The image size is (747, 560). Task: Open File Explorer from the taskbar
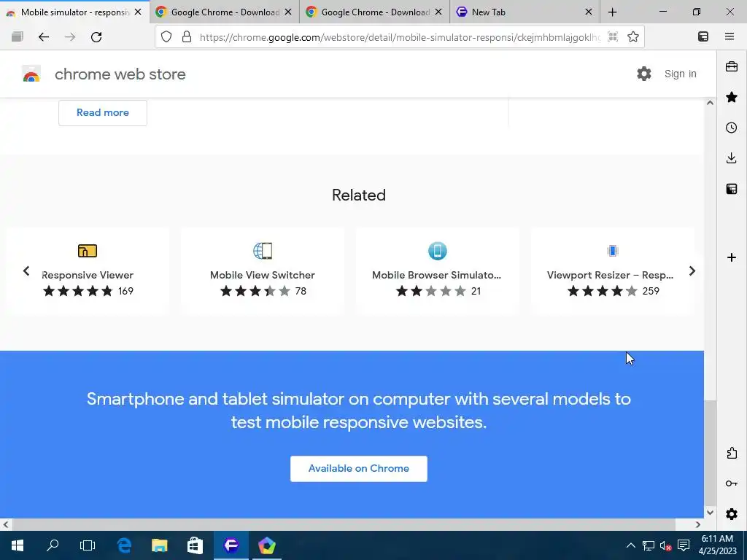click(x=160, y=545)
